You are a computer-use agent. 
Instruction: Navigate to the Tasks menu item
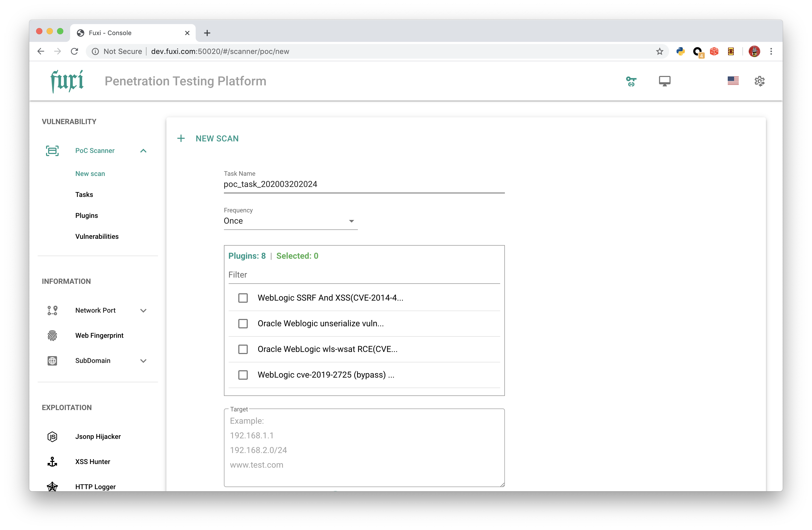coord(83,194)
